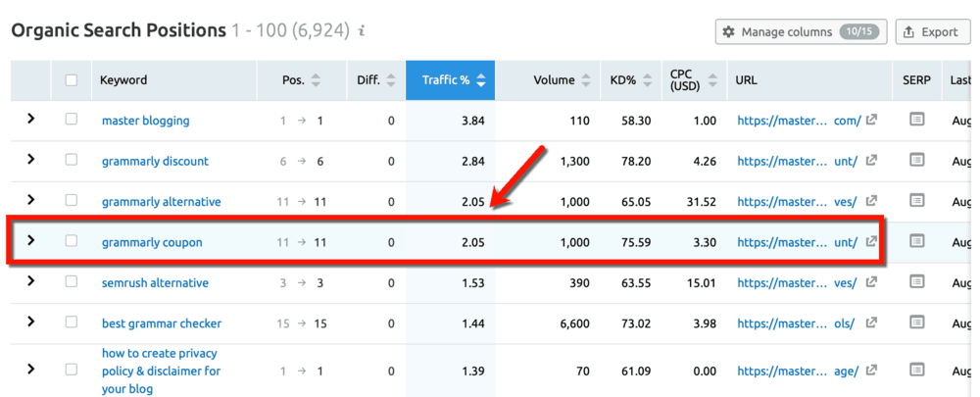
Task: Expand the grammarly discount row
Action: click(30, 160)
